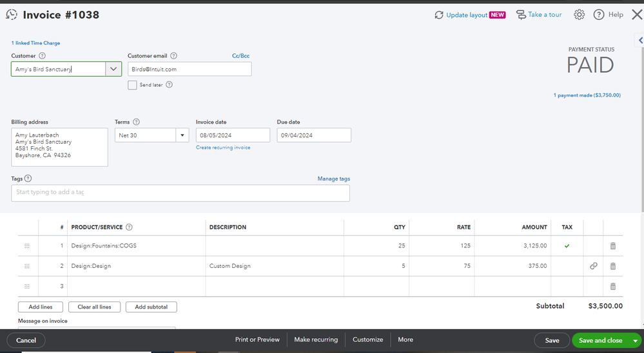644x353 pixels.
Task: Open the More menu in footer
Action: pos(405,339)
